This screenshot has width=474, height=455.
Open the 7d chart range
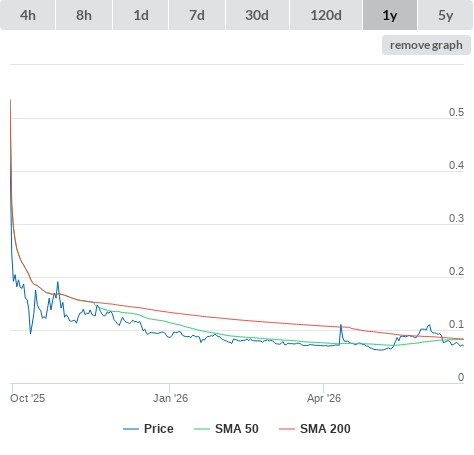tap(197, 15)
